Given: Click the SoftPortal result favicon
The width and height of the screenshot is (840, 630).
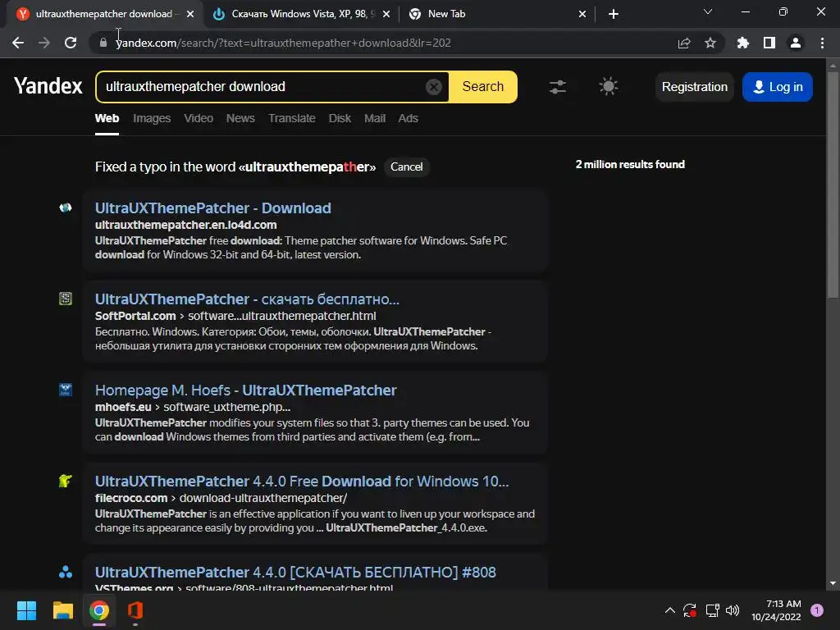Looking at the screenshot, I should 66,299.
